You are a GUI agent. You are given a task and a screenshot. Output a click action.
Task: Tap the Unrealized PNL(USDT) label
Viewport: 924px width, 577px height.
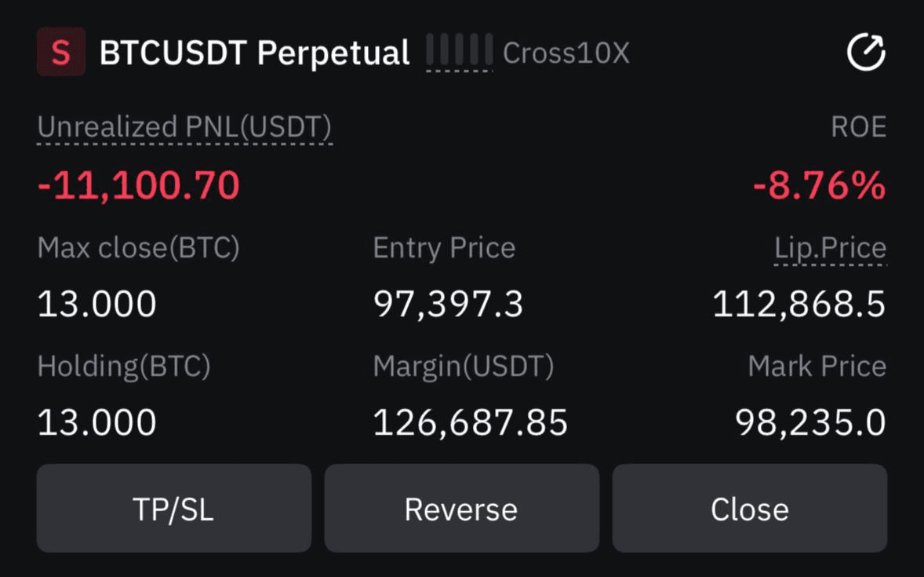pyautogui.click(x=184, y=127)
